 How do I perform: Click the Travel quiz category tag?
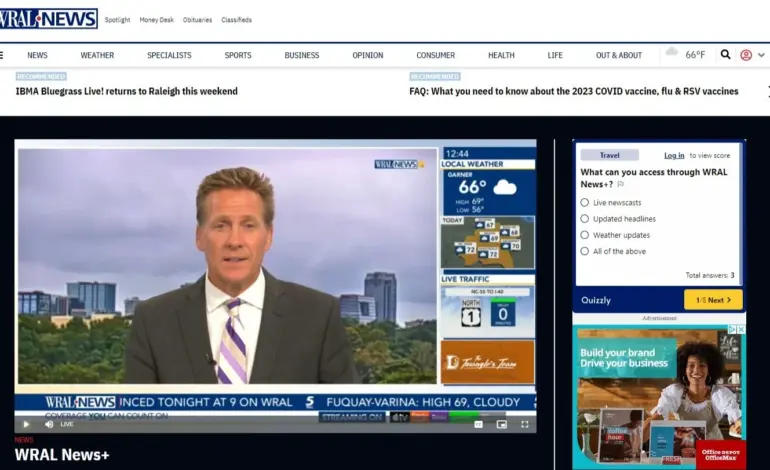(609, 155)
